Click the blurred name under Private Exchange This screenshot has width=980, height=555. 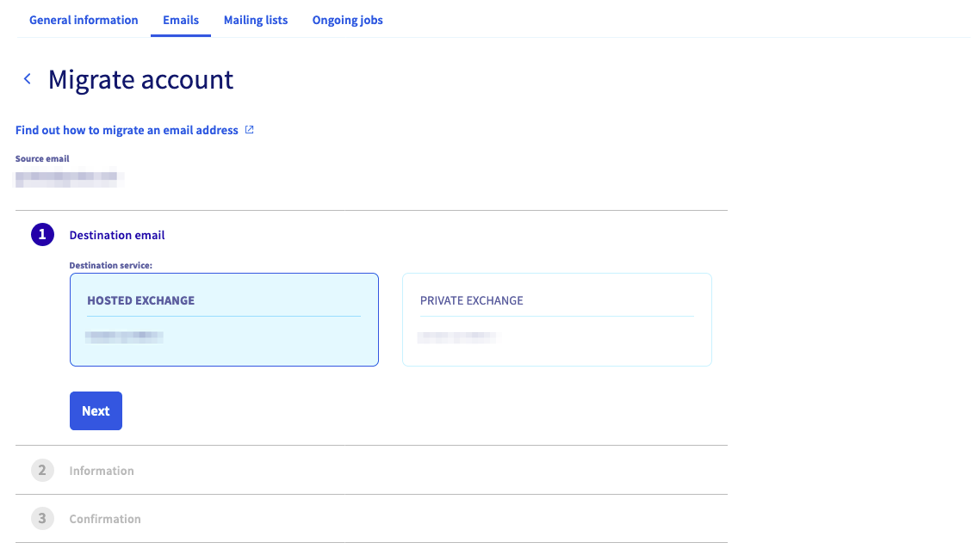pyautogui.click(x=458, y=337)
